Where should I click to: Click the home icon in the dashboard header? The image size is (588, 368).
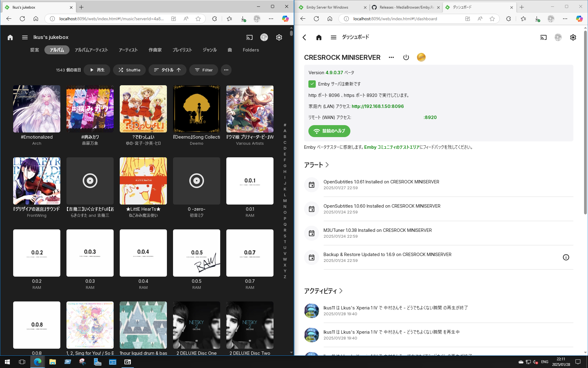318,37
